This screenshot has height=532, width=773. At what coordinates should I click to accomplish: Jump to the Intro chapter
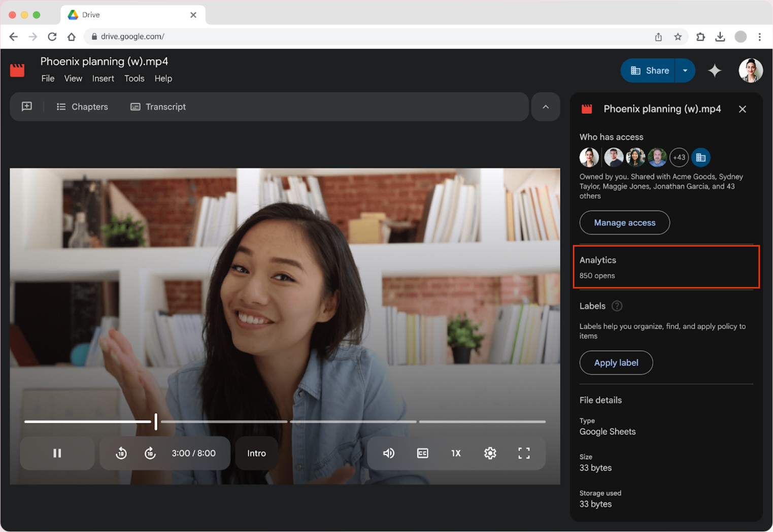tap(256, 453)
